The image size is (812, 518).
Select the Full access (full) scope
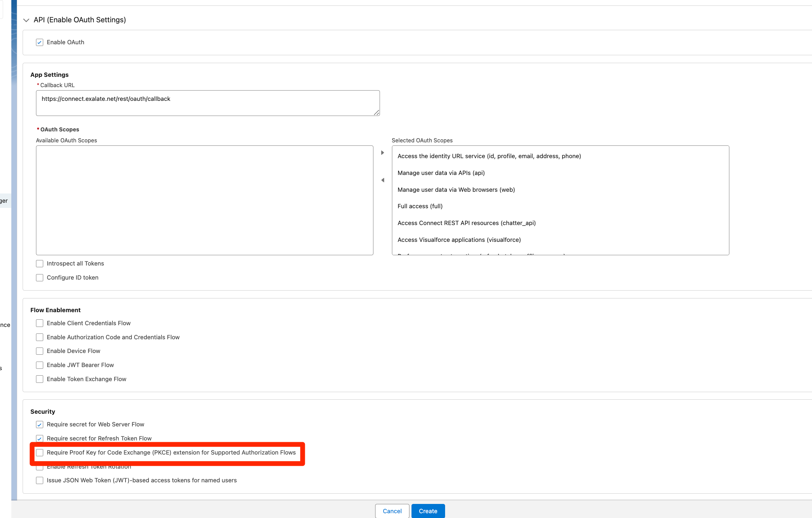420,206
